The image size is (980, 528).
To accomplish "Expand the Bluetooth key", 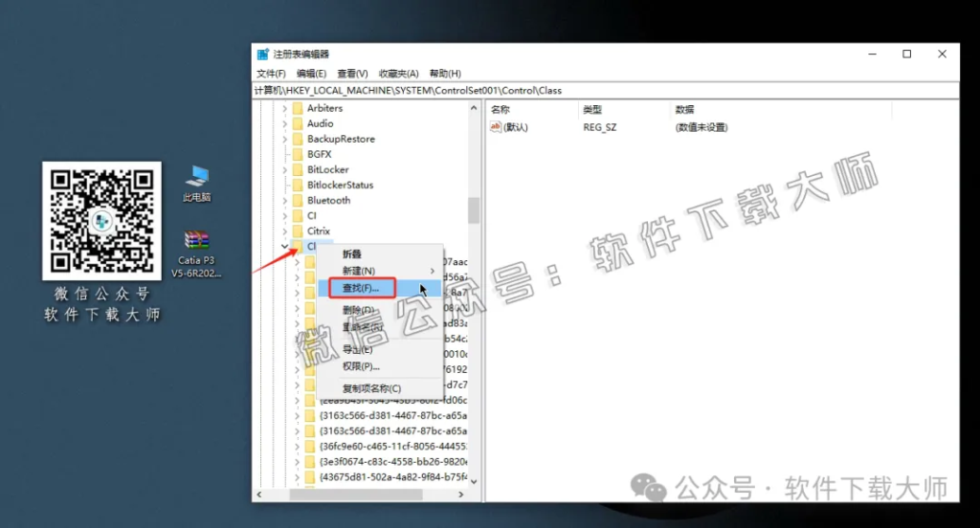I will pyautogui.click(x=285, y=200).
